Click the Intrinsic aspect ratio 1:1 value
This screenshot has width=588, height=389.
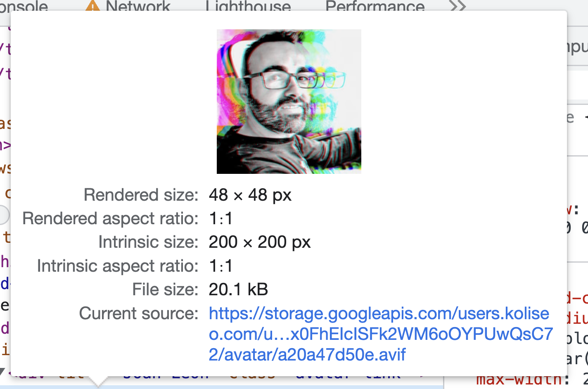click(x=221, y=266)
